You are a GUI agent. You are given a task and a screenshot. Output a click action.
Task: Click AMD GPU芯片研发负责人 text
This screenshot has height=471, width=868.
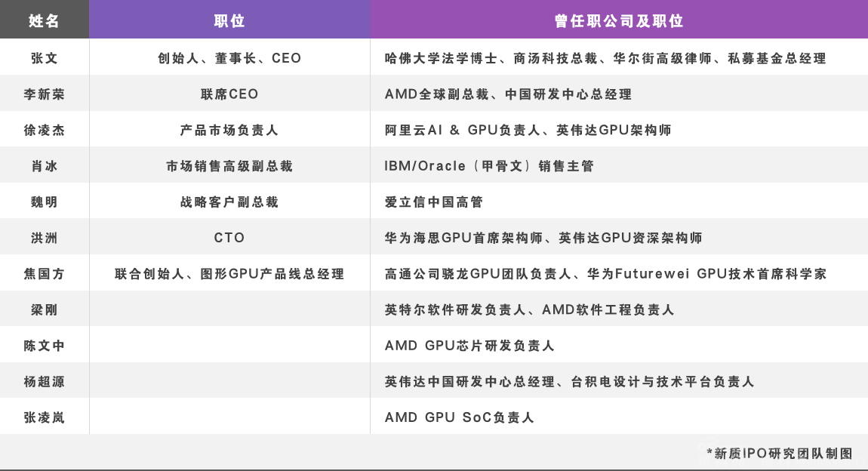click(x=469, y=346)
